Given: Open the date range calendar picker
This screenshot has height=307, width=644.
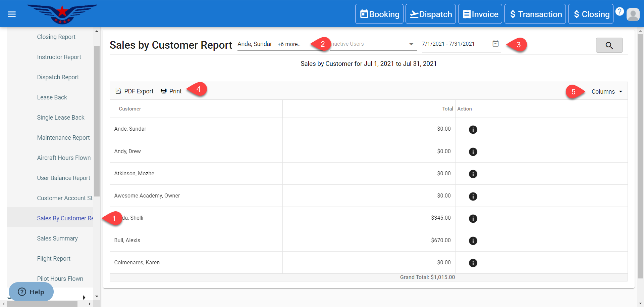Looking at the screenshot, I should [x=495, y=44].
